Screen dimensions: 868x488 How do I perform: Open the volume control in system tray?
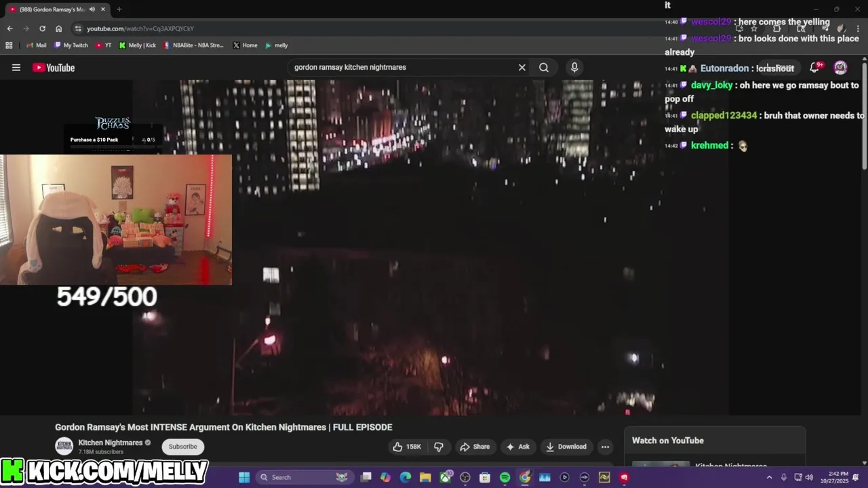tap(809, 477)
